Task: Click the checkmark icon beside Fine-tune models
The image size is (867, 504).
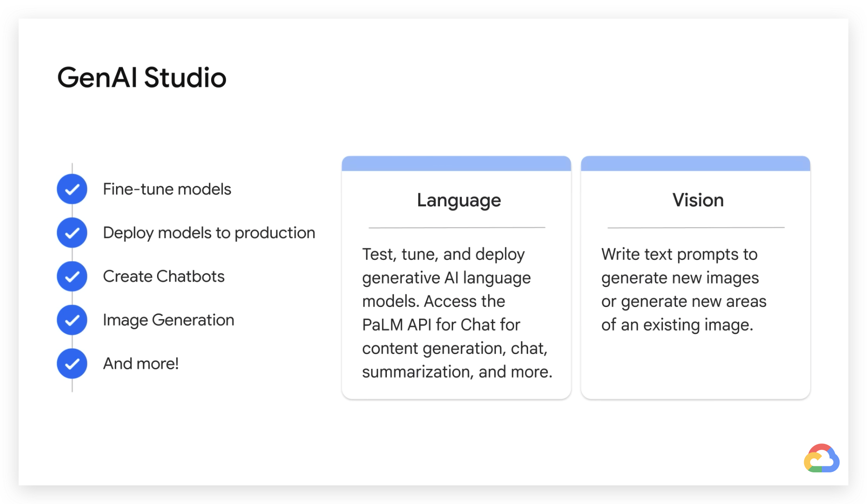Action: point(72,189)
